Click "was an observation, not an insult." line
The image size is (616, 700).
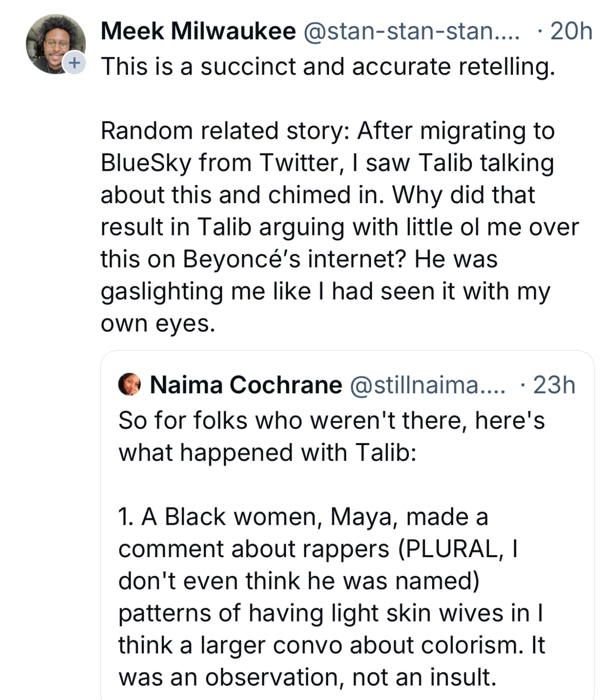coord(307,678)
